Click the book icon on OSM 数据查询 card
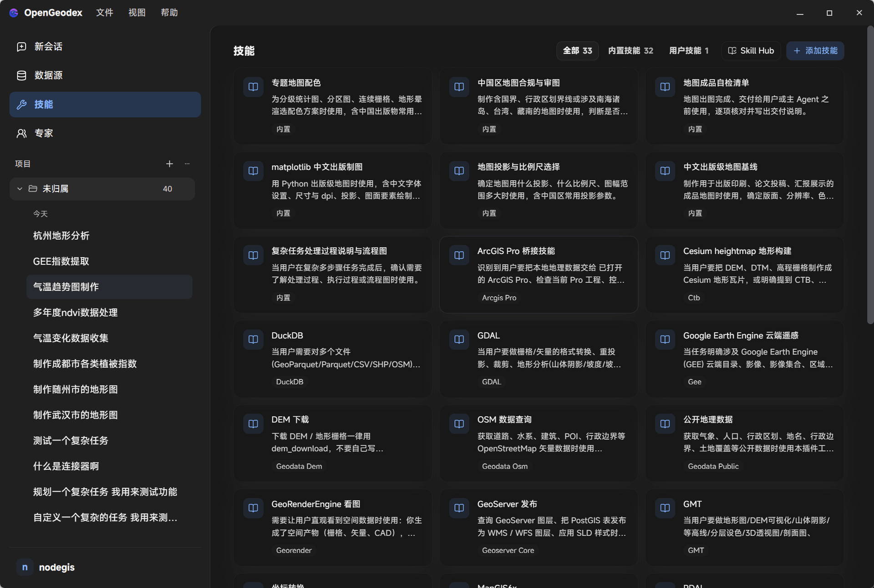Image resolution: width=874 pixels, height=588 pixels. pos(459,424)
